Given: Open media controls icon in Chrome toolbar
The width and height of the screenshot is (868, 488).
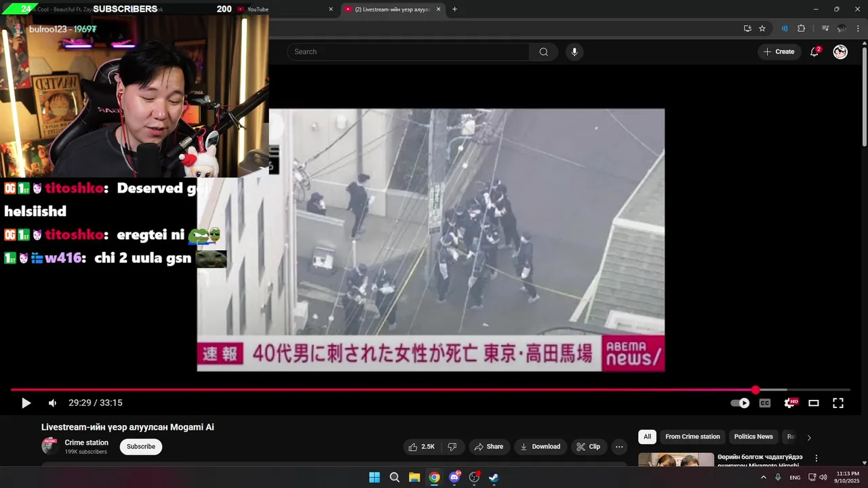Looking at the screenshot, I should point(825,28).
